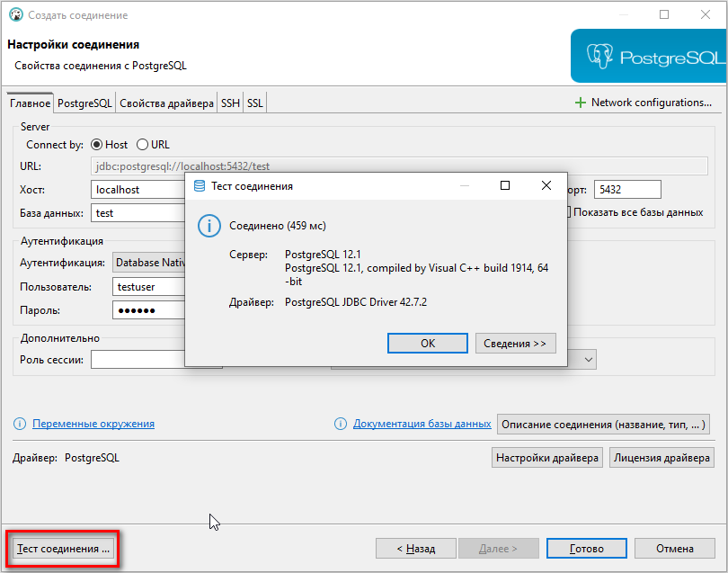Image resolution: width=728 pixels, height=573 pixels.
Task: Click the Готово finish button
Action: (586, 549)
